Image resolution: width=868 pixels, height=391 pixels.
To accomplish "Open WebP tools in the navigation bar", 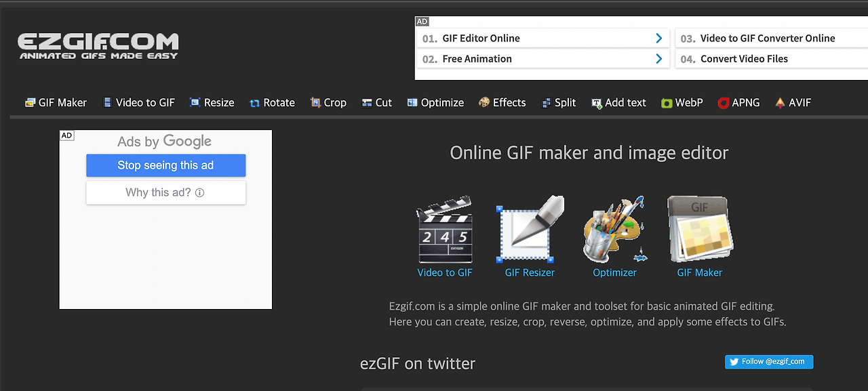I will 682,103.
